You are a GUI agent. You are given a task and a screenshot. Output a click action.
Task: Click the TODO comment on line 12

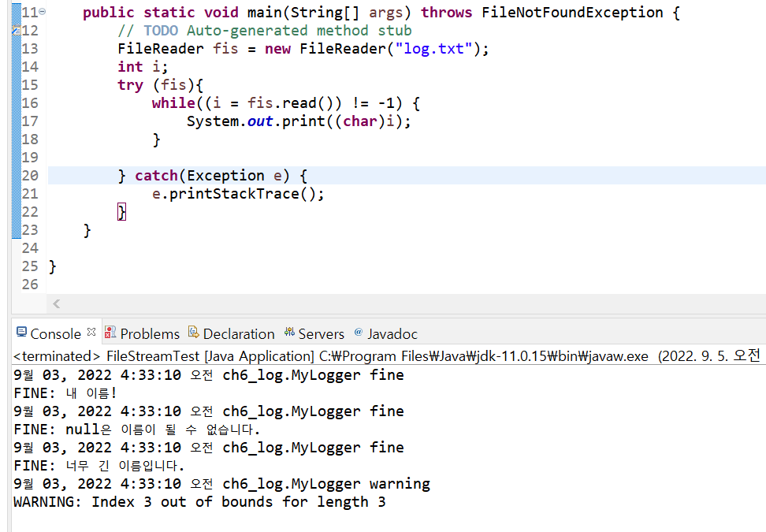[265, 31]
